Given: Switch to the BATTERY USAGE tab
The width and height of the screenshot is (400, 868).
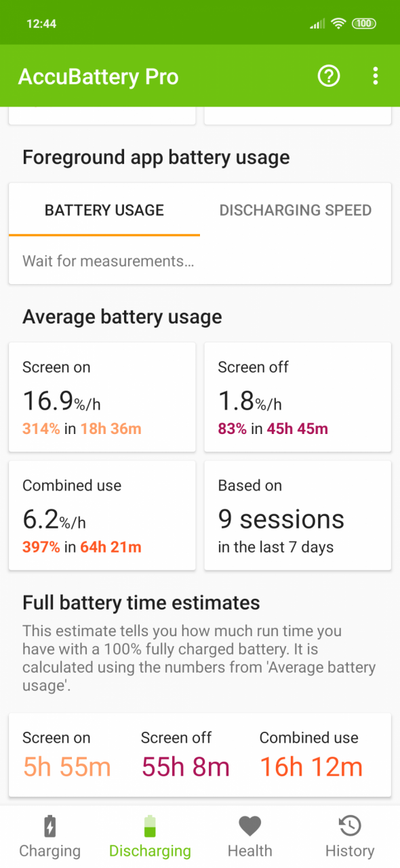Looking at the screenshot, I should [104, 210].
